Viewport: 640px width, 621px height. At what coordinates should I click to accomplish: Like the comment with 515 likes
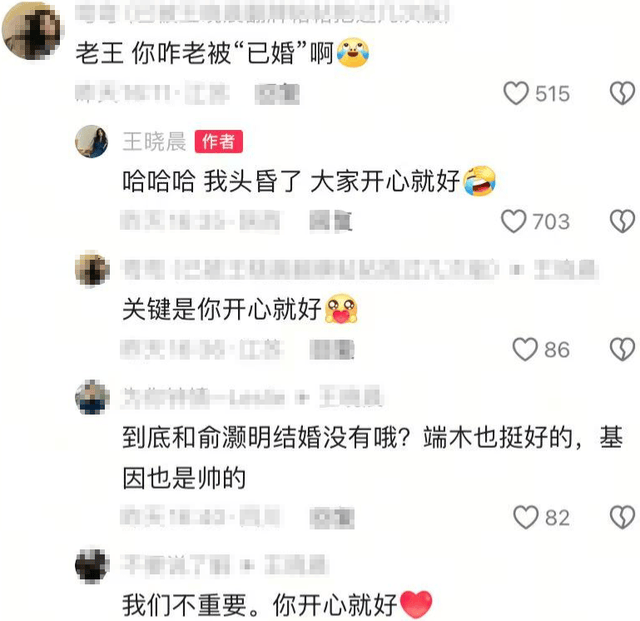click(516, 93)
